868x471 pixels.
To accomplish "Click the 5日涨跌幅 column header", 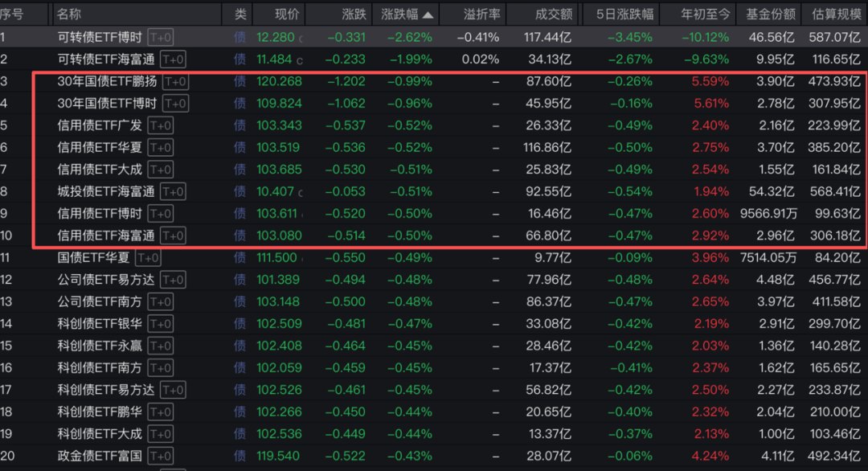I will point(624,14).
